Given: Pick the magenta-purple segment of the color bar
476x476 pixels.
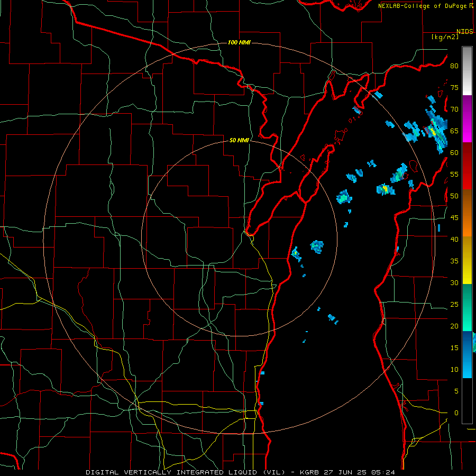Looking at the screenshot, I should click(x=467, y=119).
